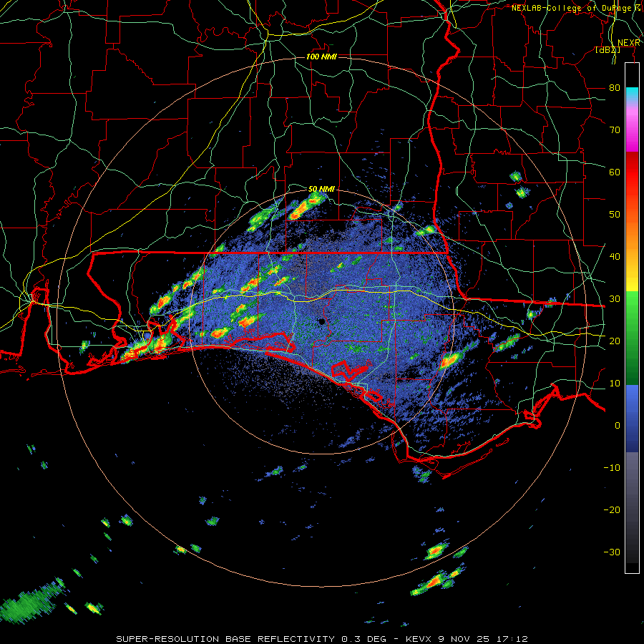Click the -10 value on the dBZ scale
The image size is (644, 644).
612,467
